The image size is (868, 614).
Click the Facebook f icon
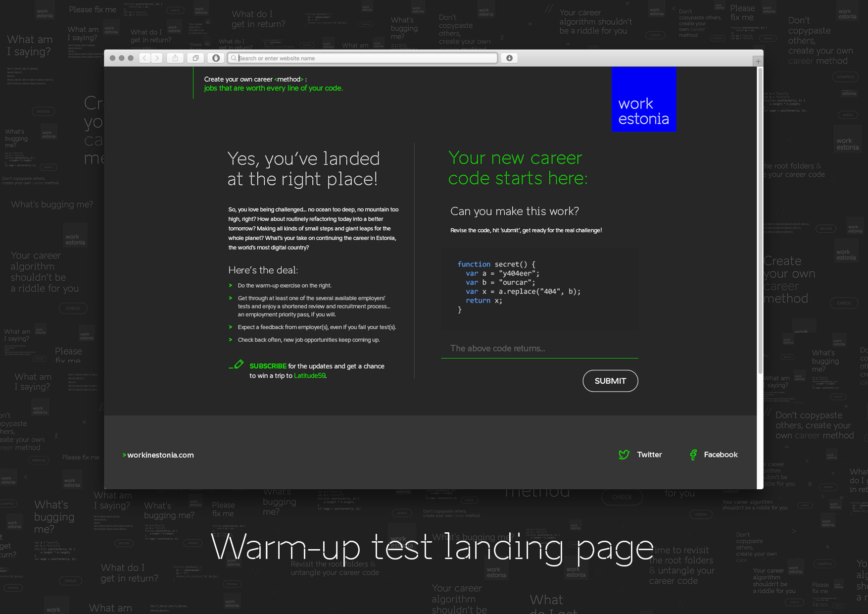point(693,455)
